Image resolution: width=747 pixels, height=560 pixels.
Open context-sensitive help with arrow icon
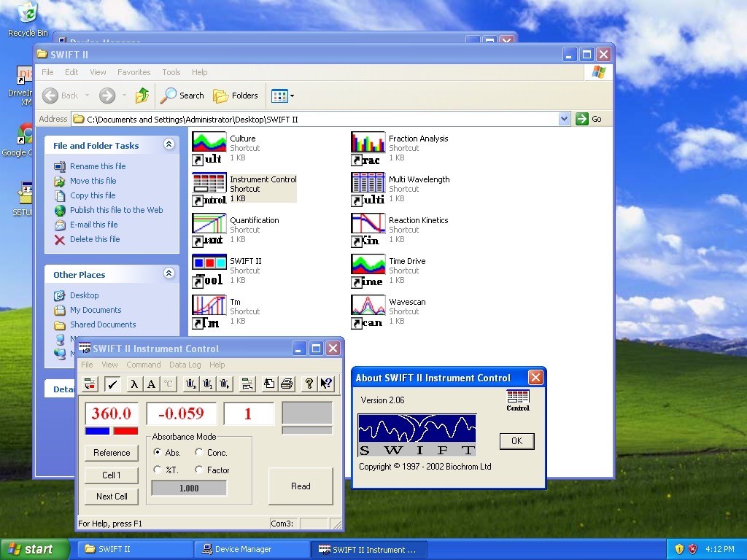tap(325, 384)
